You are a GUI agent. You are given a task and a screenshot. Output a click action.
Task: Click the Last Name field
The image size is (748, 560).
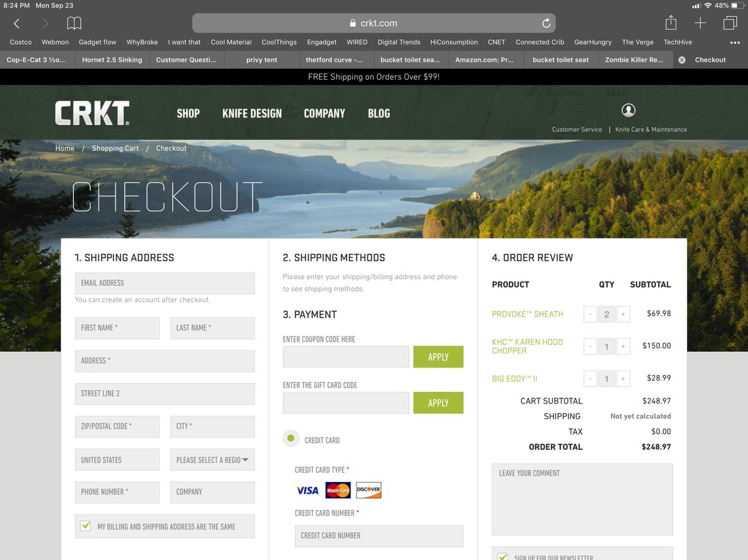click(x=213, y=328)
